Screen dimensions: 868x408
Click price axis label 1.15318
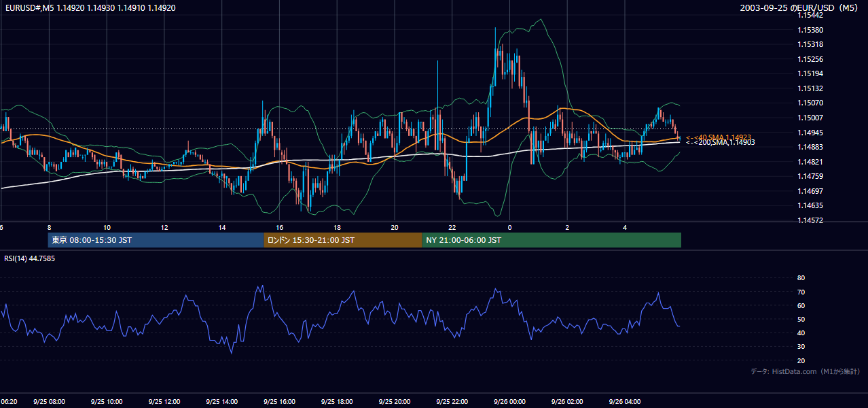(x=810, y=45)
